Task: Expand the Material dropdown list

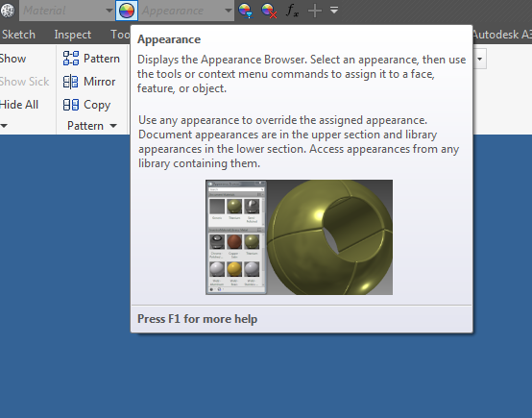Action: click(x=109, y=11)
